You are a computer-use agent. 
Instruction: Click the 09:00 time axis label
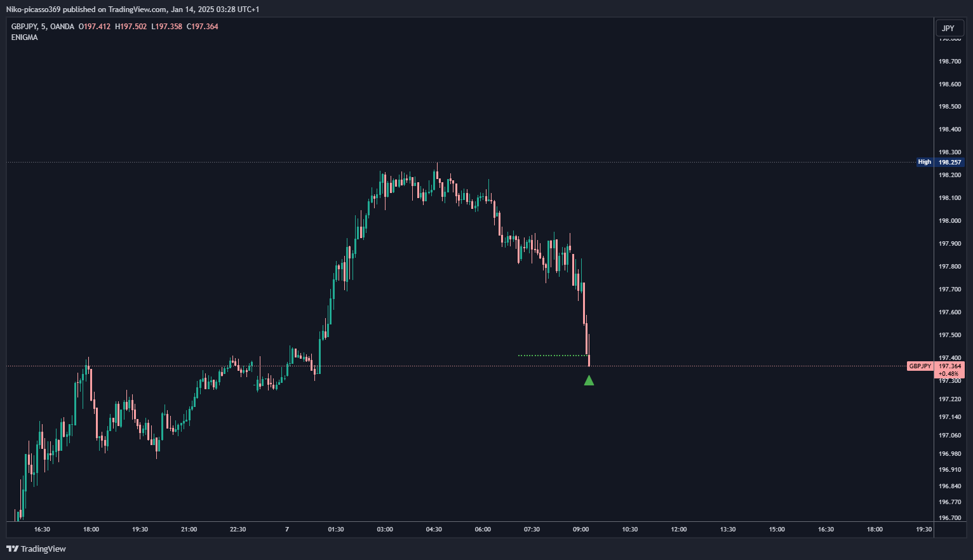click(x=581, y=530)
